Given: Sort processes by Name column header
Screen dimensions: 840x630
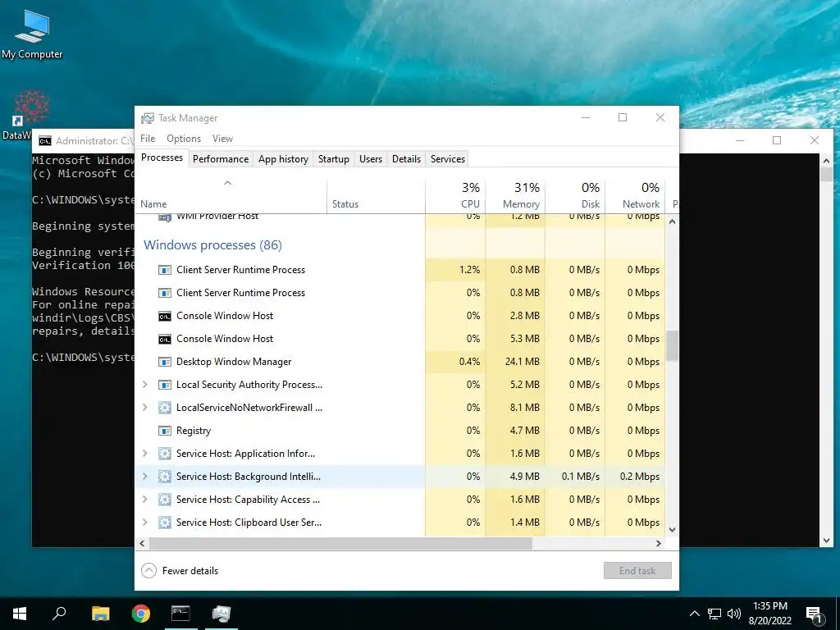Looking at the screenshot, I should 231,197.
